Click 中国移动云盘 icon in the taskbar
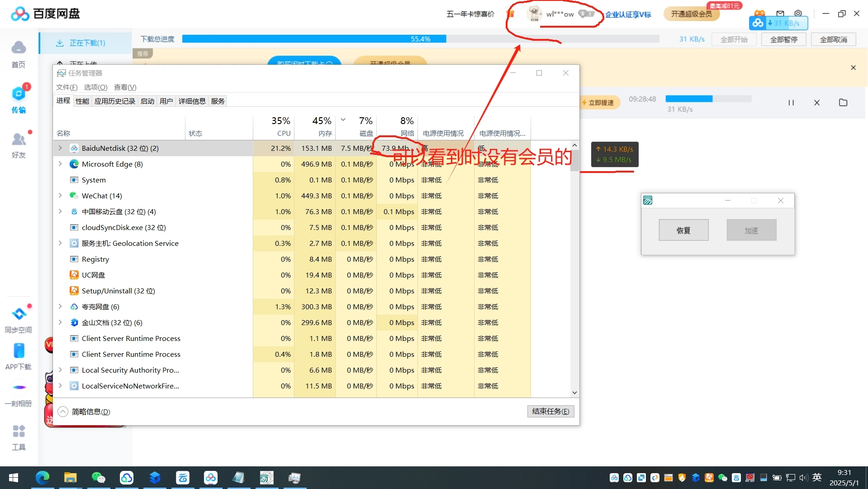868x489 pixels. [x=183, y=478]
